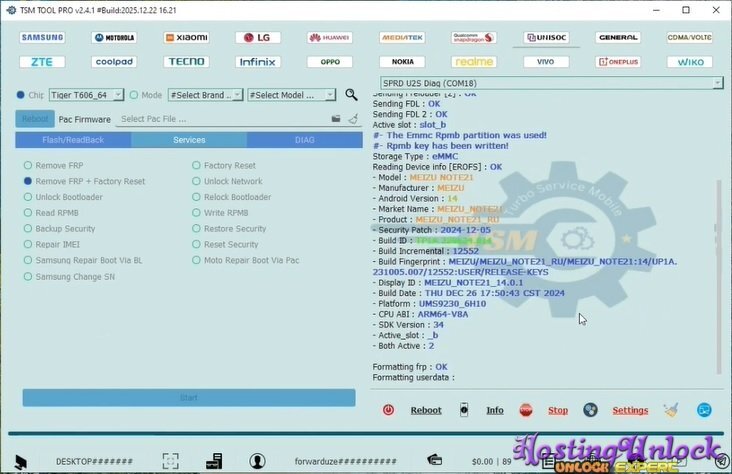Click the red stop sign icon
Screen dimensions: 732x474
526,410
